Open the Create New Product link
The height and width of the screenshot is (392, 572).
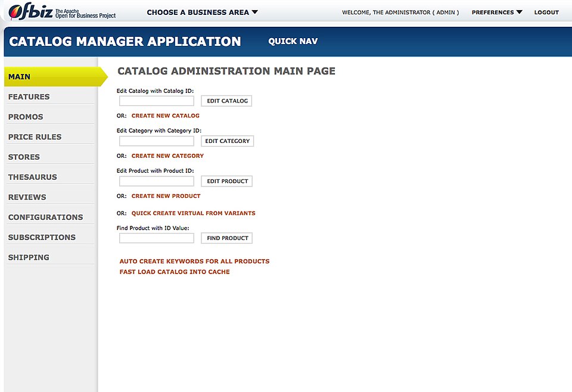[x=166, y=196]
